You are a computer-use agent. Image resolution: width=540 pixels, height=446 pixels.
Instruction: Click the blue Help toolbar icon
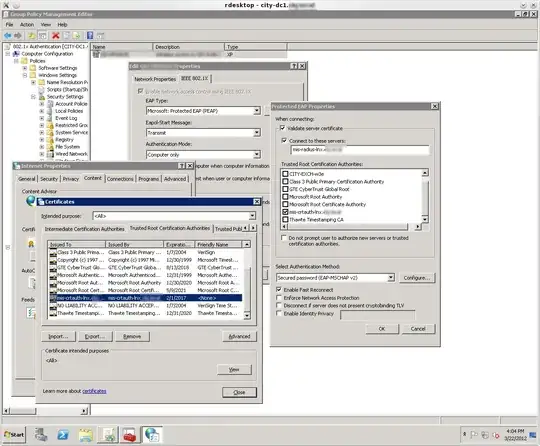pyautogui.click(x=90, y=35)
